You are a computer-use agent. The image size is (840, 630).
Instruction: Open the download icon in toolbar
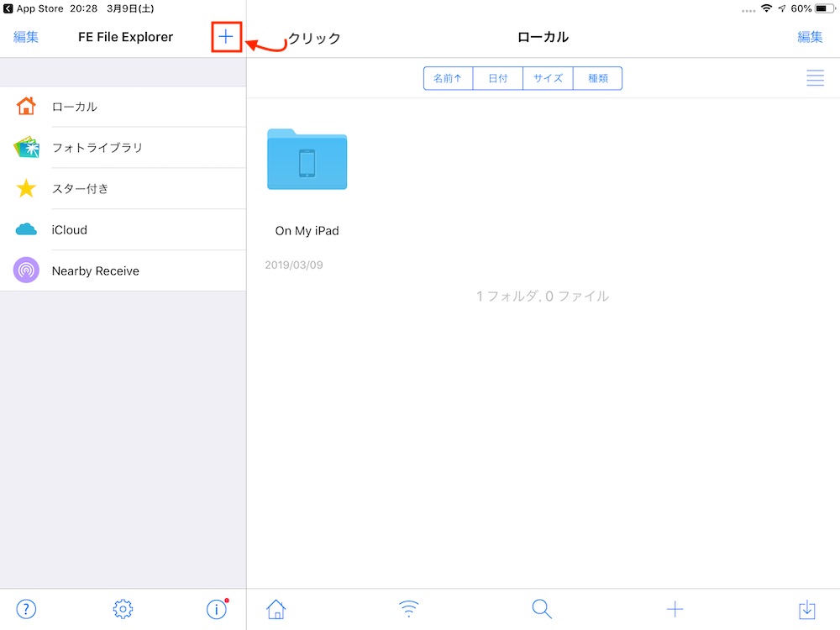tap(806, 609)
